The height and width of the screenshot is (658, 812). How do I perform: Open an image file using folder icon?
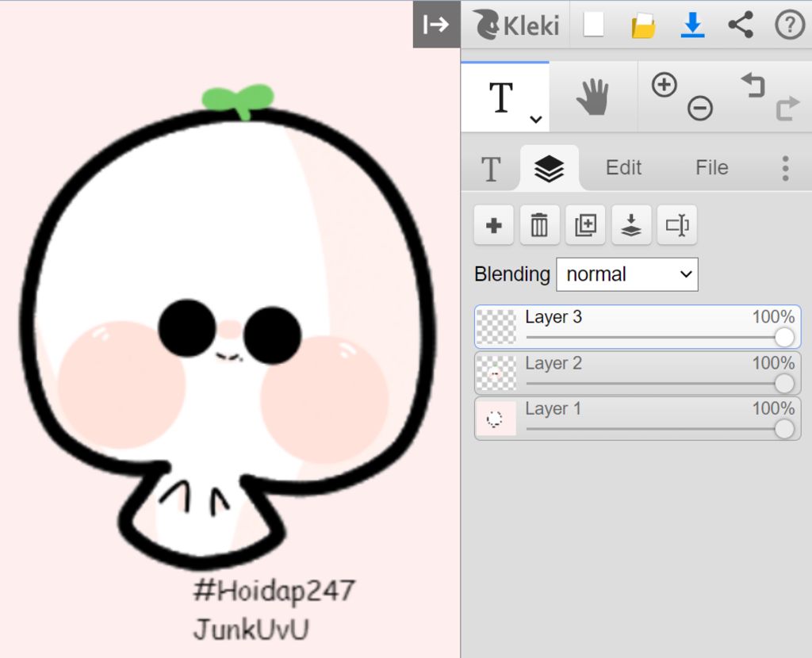coord(643,26)
